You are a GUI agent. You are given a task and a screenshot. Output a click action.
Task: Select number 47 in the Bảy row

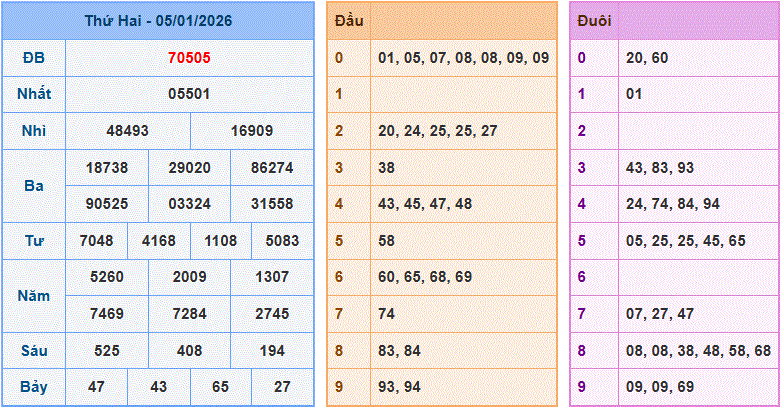point(97,387)
